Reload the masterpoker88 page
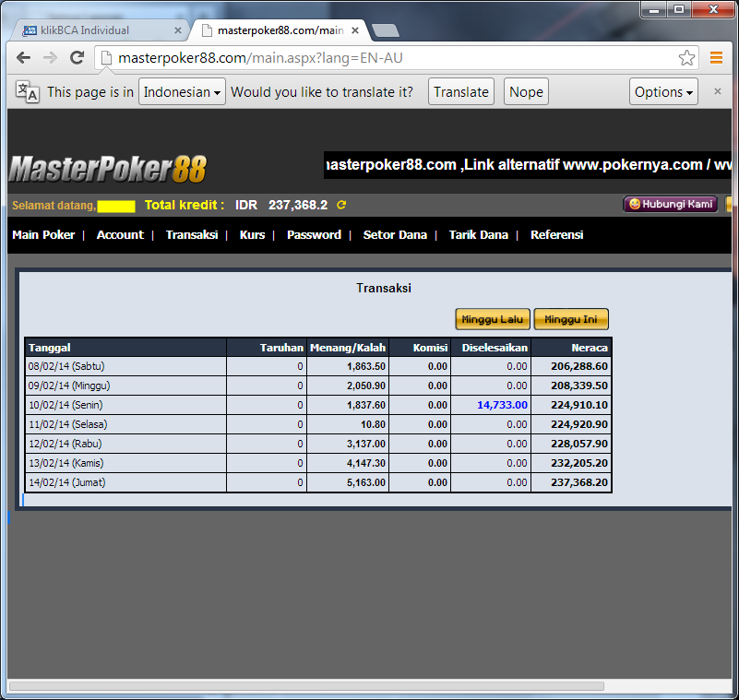Screen dimensions: 739x700 [x=77, y=58]
